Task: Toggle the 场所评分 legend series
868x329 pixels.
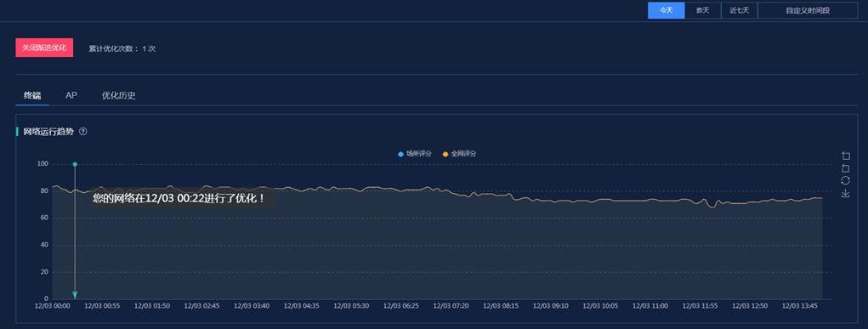Action: coord(415,154)
